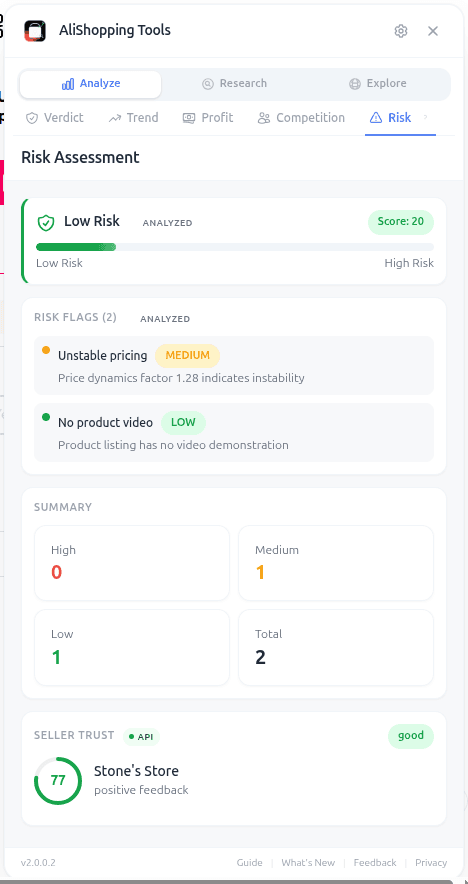Open the Privacy link
468x884 pixels.
point(431,863)
